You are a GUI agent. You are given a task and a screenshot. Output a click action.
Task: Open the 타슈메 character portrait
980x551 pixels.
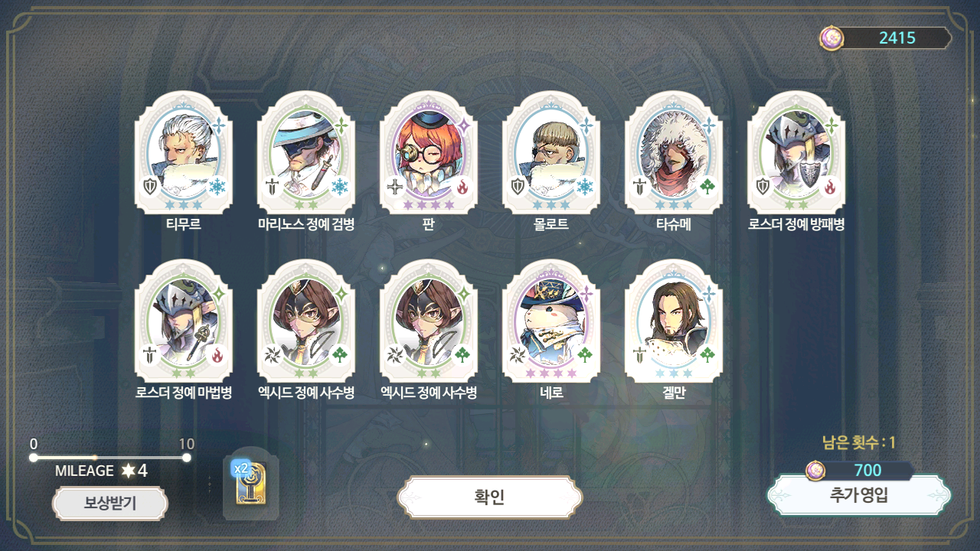point(674,153)
